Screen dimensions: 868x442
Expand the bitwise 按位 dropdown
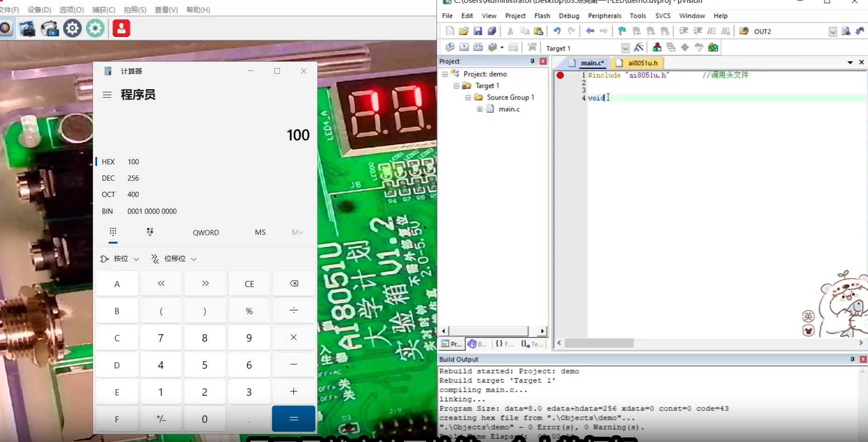coord(120,259)
